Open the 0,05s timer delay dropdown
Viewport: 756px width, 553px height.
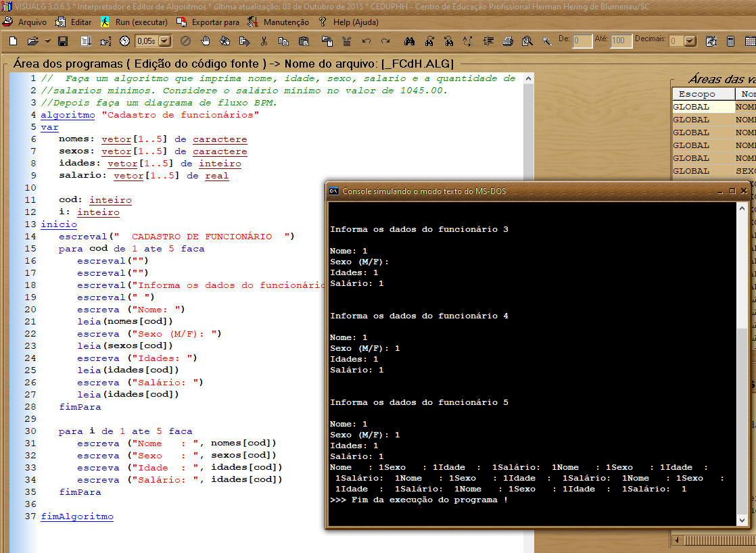[x=165, y=41]
